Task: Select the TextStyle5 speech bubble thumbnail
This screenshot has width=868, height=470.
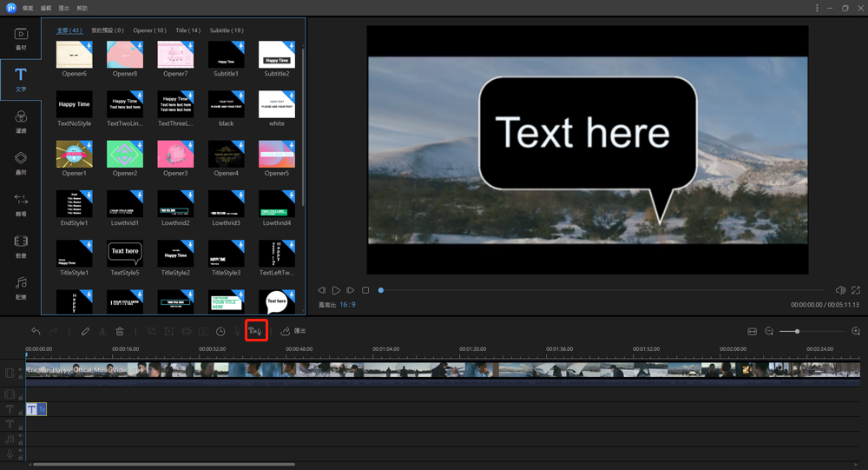Action: [x=125, y=254]
